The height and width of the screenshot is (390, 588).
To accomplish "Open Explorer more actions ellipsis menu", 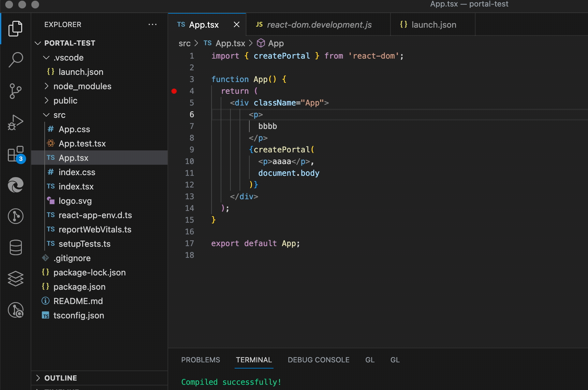I will coord(152,25).
